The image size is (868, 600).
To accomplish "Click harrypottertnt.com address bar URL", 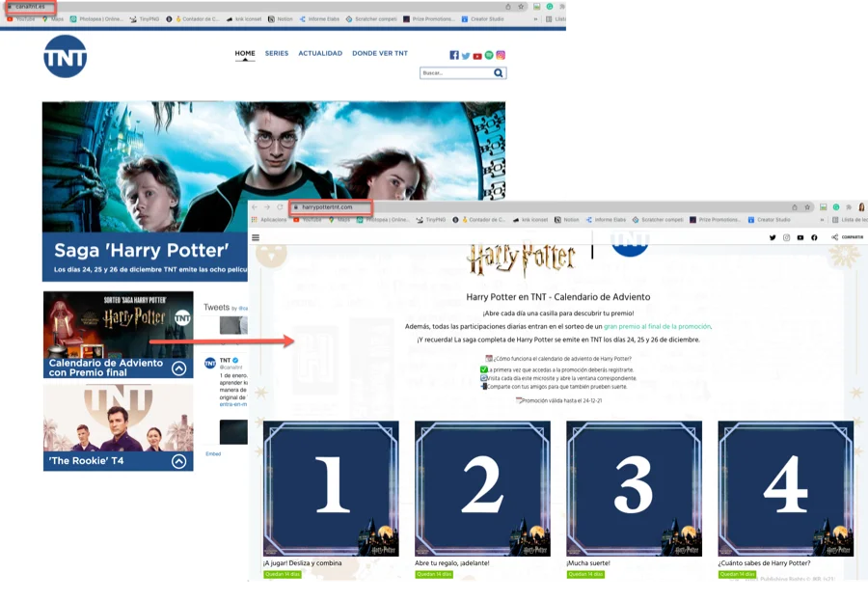I will (327, 207).
